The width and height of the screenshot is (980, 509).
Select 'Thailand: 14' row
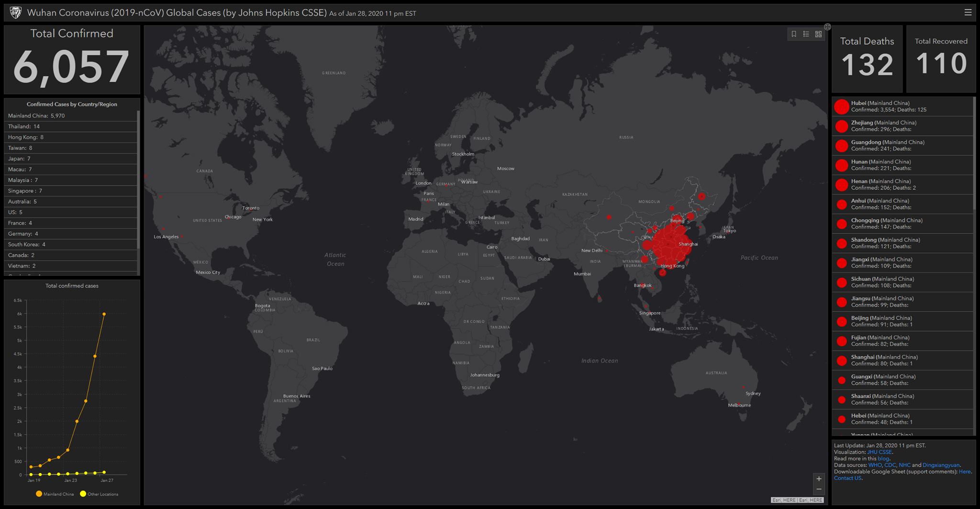click(71, 126)
